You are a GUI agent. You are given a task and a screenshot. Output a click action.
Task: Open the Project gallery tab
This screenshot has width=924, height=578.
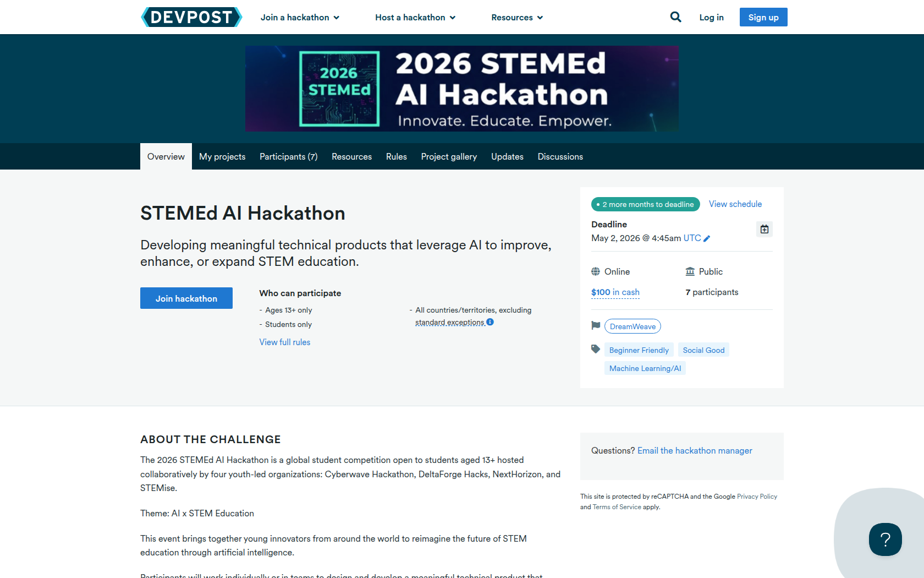point(449,157)
